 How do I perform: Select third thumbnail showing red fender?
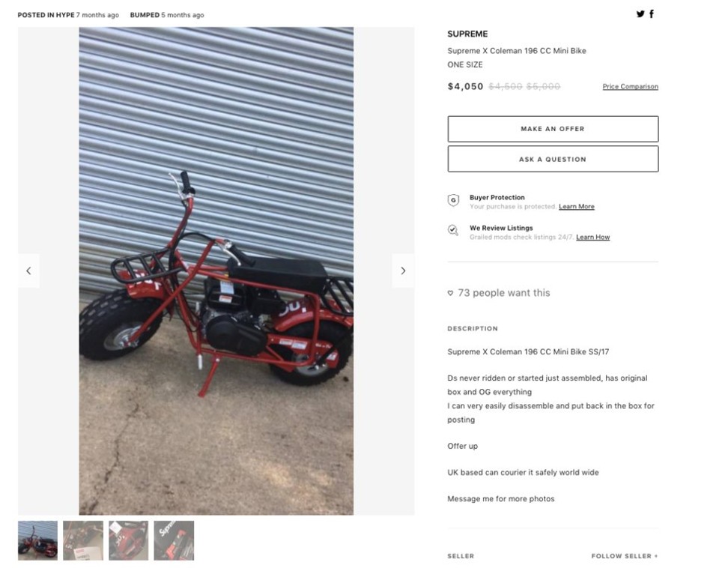pos(129,540)
